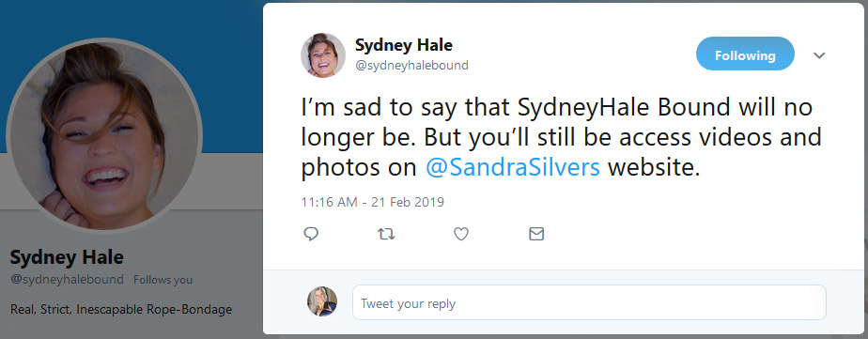
Task: Click your own avatar beside reply box
Action: (x=322, y=301)
